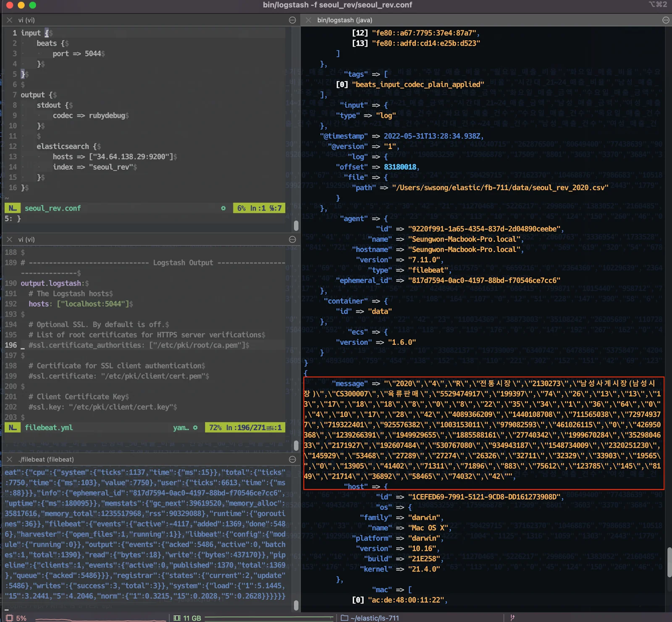Close the seoul_rev.conf vi pane

pyautogui.click(x=9, y=20)
